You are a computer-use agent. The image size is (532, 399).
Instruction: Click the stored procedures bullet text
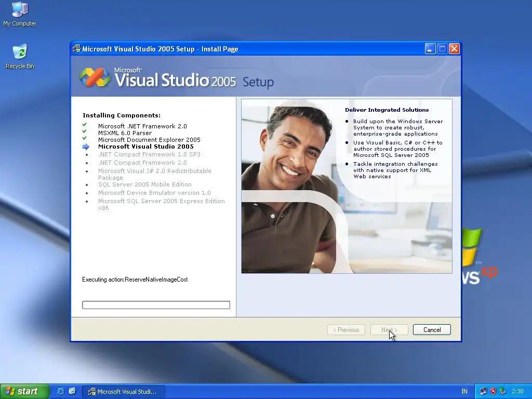click(x=397, y=149)
